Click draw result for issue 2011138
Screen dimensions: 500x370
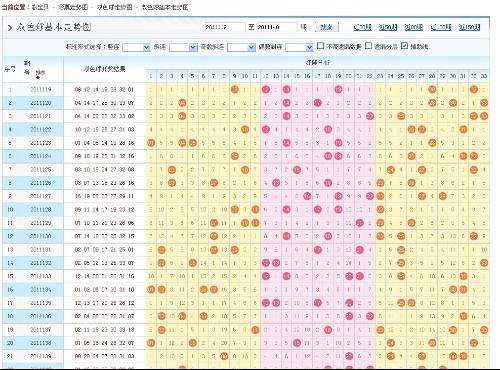104,343
